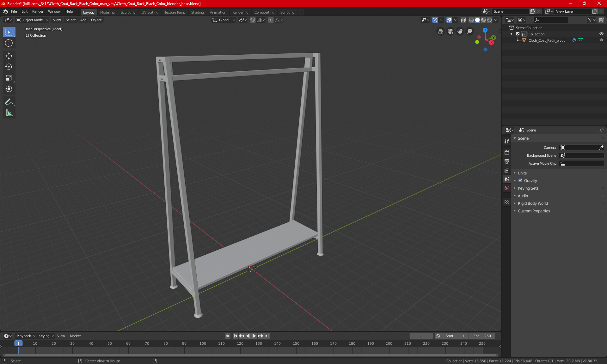Switch to the Modeling workspace tab
The width and height of the screenshot is (607, 364).
click(107, 12)
